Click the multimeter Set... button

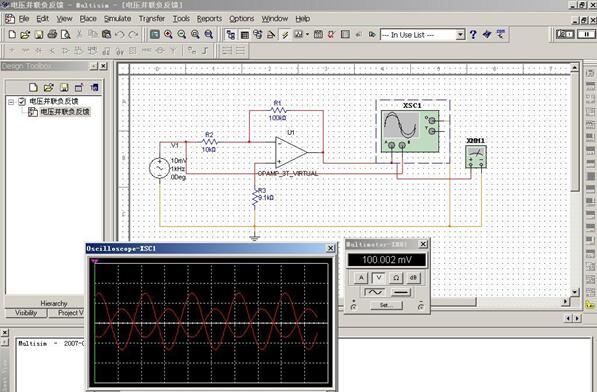386,305
